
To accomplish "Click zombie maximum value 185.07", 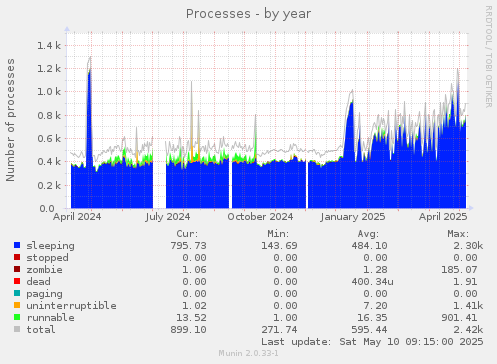I will [x=459, y=270].
